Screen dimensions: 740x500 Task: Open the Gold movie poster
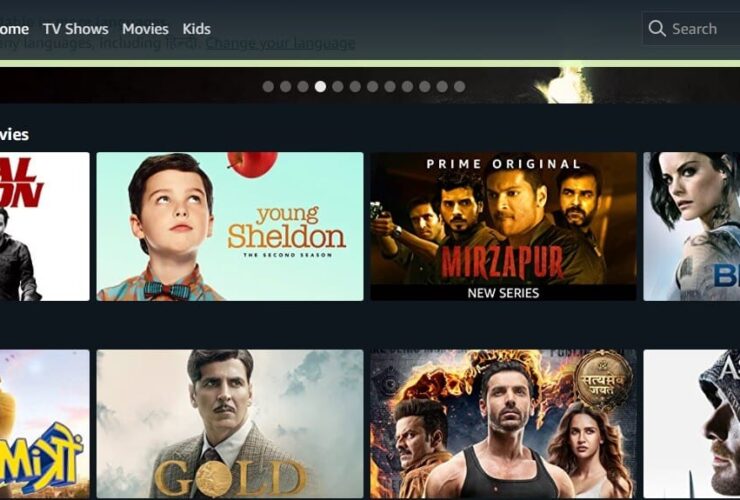click(x=230, y=424)
